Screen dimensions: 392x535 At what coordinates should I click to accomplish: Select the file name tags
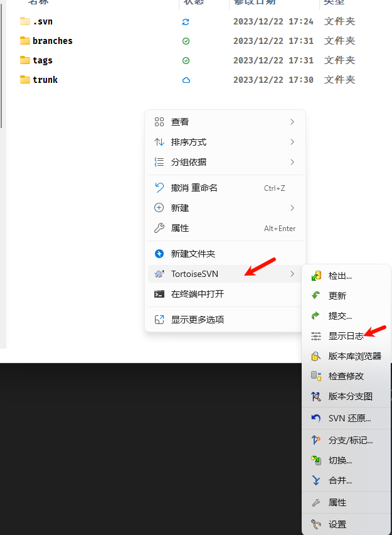[x=43, y=60]
